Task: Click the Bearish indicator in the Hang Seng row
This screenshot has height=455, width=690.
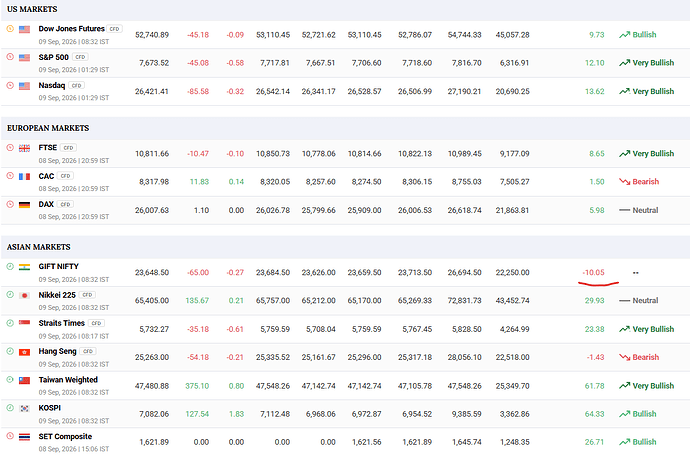Action: click(639, 357)
